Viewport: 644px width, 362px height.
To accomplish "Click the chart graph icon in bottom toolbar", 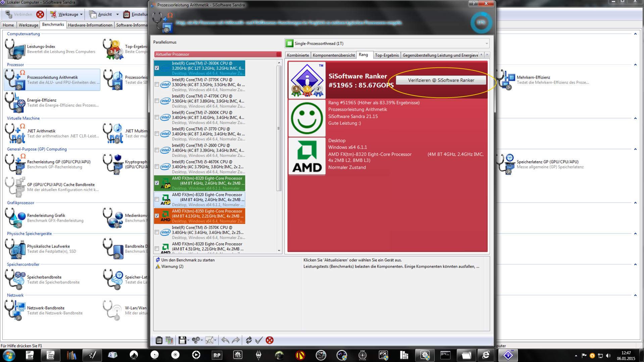I will click(x=209, y=340).
